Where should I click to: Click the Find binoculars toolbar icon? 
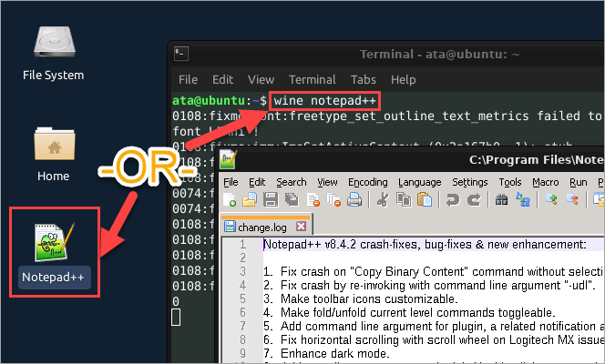502,200
